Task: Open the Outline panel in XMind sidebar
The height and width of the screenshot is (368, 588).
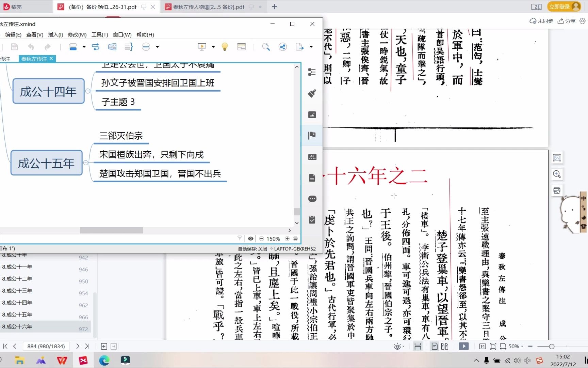Action: (x=312, y=72)
